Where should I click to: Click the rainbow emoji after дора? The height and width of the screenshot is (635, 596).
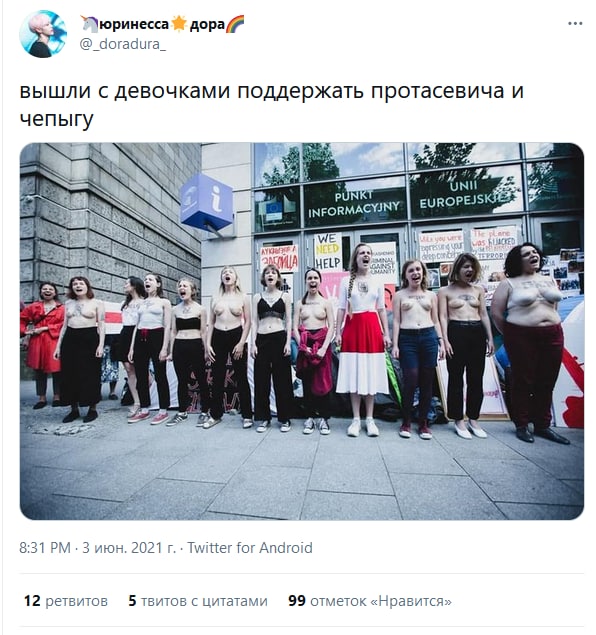pyautogui.click(x=235, y=24)
